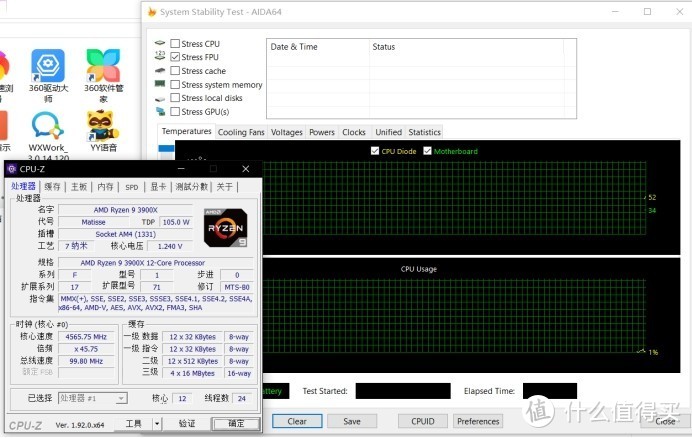Click the 代号 value Matisse

pos(94,222)
